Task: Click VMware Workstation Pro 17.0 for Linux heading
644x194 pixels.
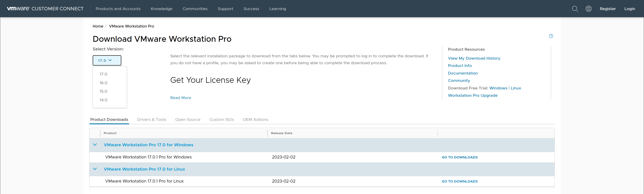Action: [x=144, y=169]
